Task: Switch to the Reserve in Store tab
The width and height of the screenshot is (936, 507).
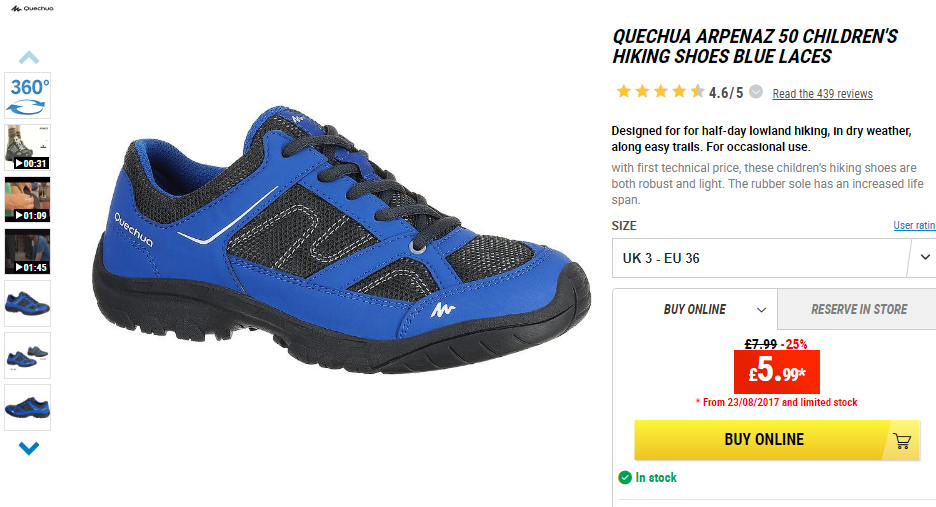Action: [x=857, y=309]
